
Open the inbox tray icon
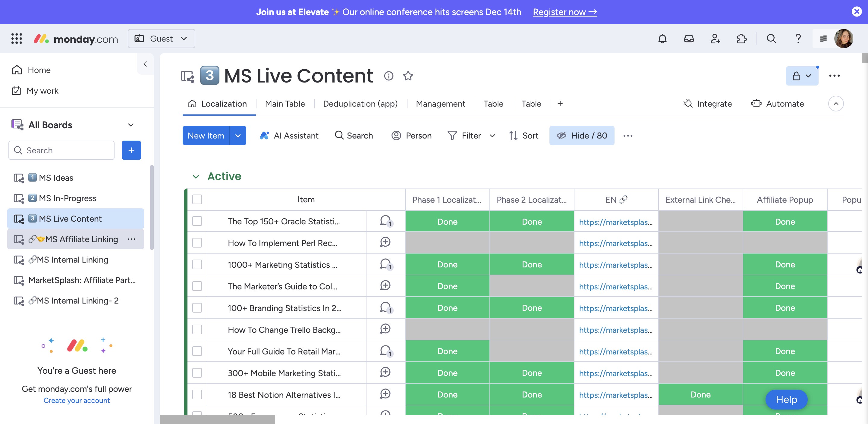tap(689, 39)
